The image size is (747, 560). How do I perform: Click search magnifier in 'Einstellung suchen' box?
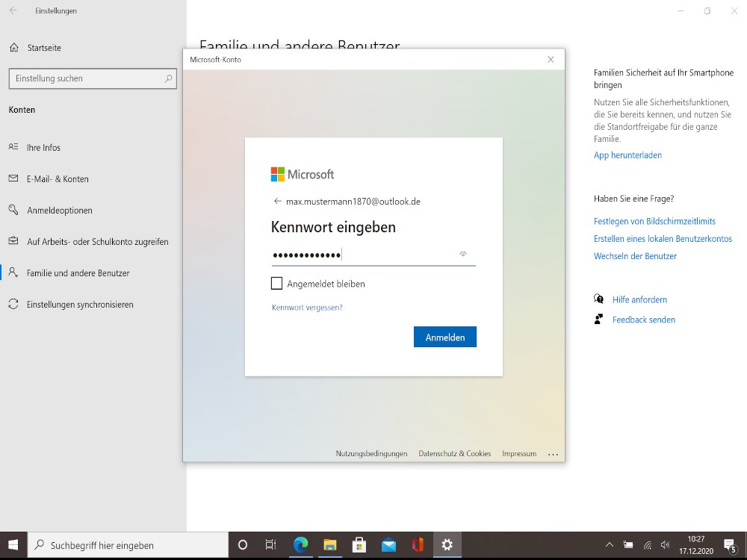(169, 78)
